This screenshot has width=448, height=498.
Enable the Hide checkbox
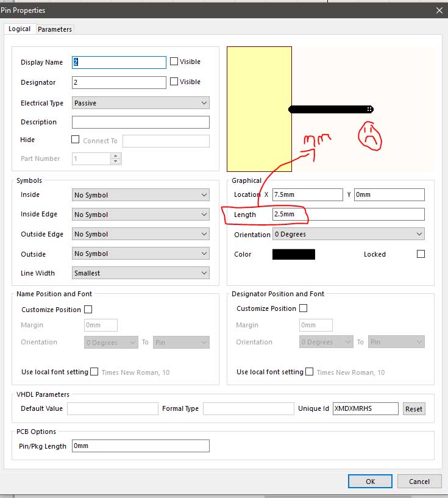tap(76, 140)
